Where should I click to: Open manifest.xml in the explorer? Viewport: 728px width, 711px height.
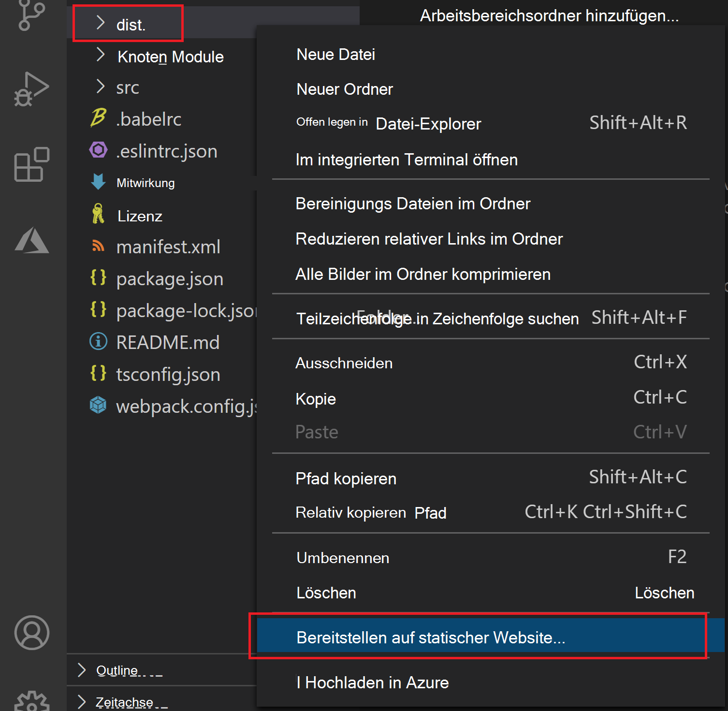click(168, 247)
